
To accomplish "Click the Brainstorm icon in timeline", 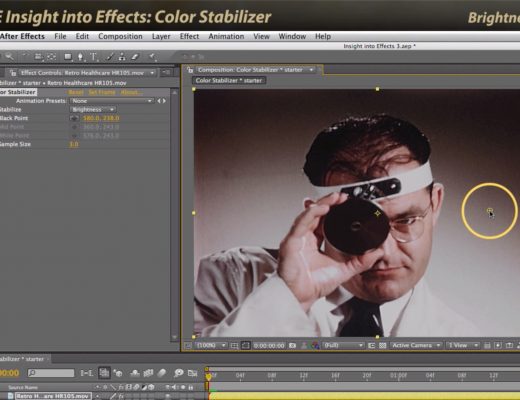I will 178,373.
